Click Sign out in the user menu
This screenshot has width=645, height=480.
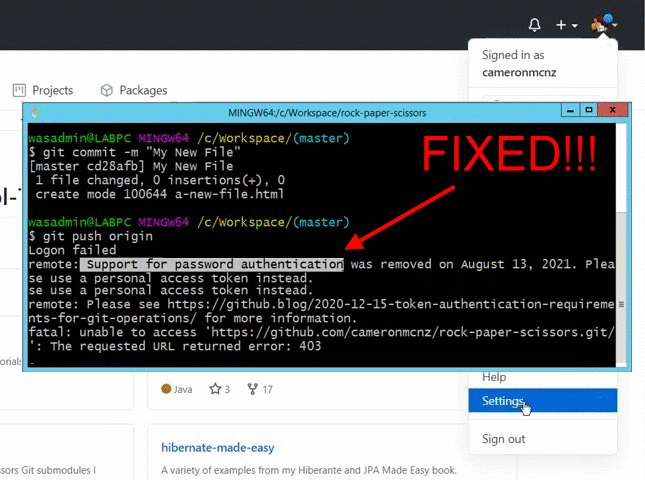[503, 439]
